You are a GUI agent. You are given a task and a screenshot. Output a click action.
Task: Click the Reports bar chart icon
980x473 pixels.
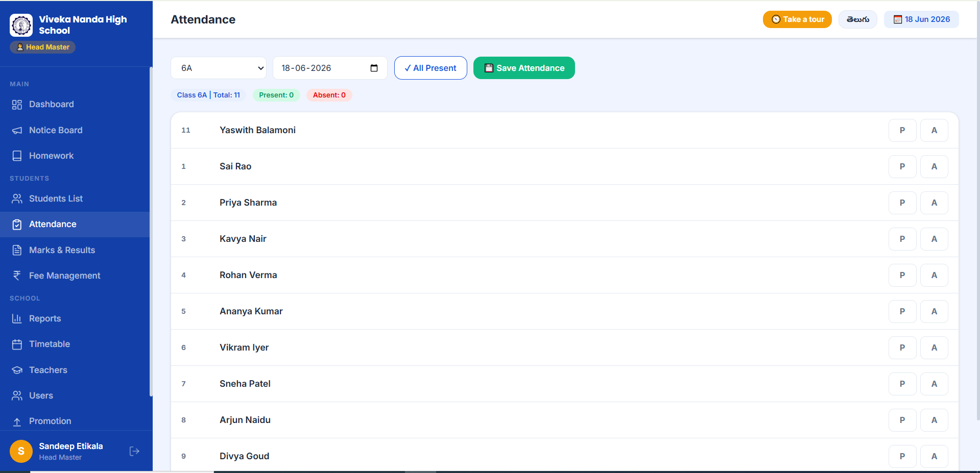tap(17, 319)
